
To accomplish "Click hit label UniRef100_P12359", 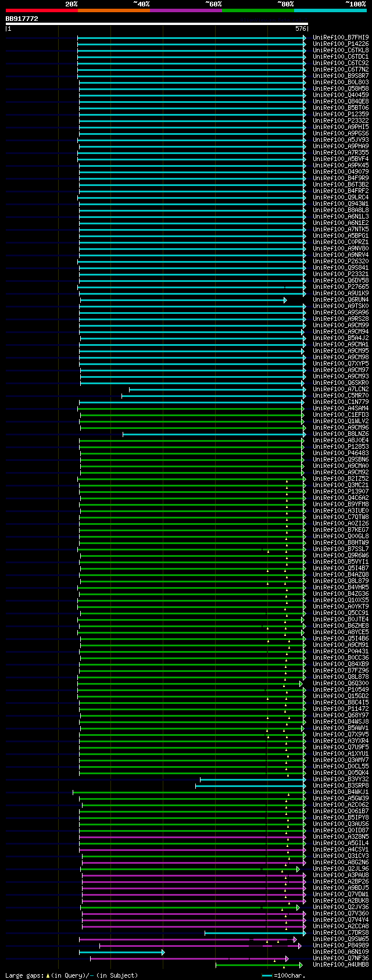I will pos(341,115).
